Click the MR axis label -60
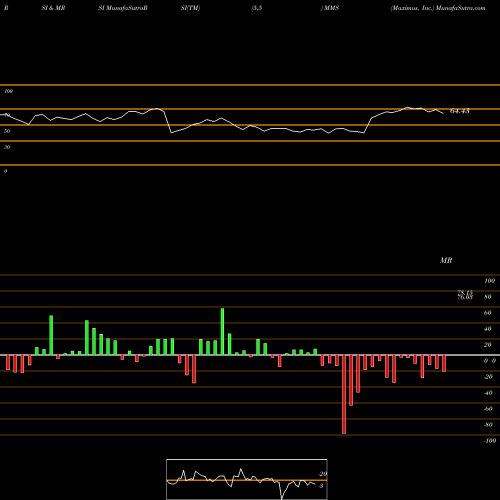The width and height of the screenshot is (500, 500). click(x=488, y=409)
